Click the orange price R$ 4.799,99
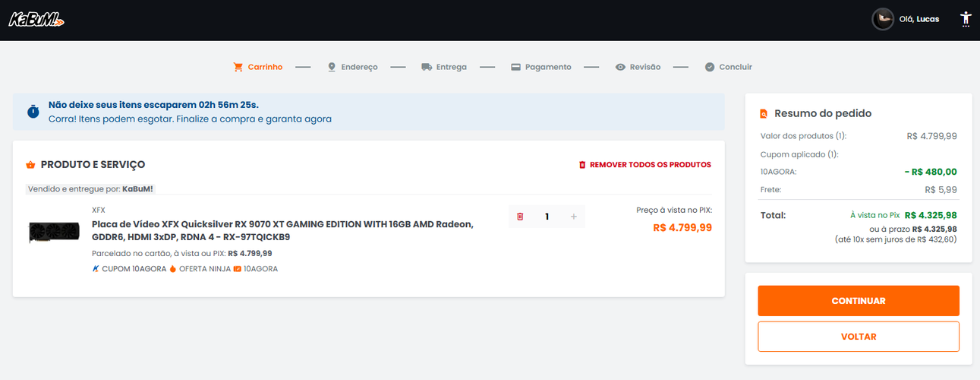Viewport: 980px width, 380px height. [x=682, y=226]
